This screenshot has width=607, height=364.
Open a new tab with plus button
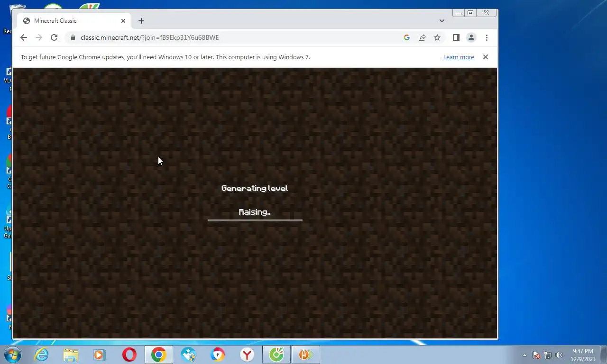tap(141, 21)
